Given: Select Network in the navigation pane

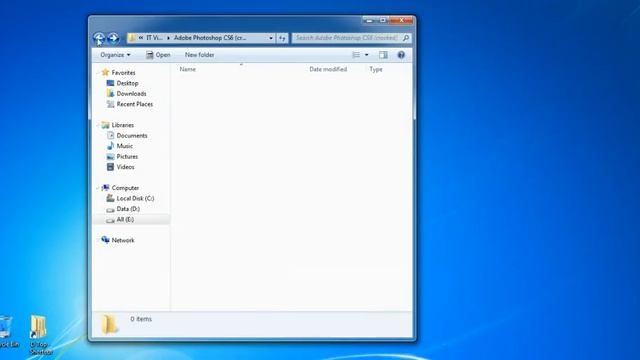Looking at the screenshot, I should pyautogui.click(x=123, y=240).
